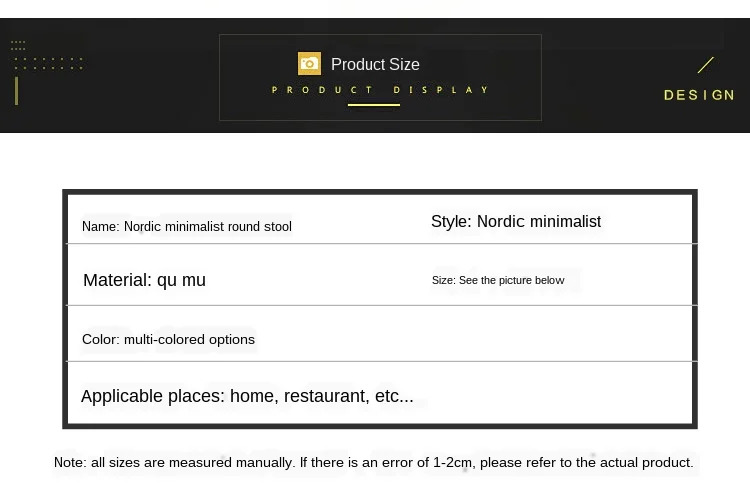Click the small dot cluster in header corner
Viewport: 750px width, 500px height.
(18, 45)
